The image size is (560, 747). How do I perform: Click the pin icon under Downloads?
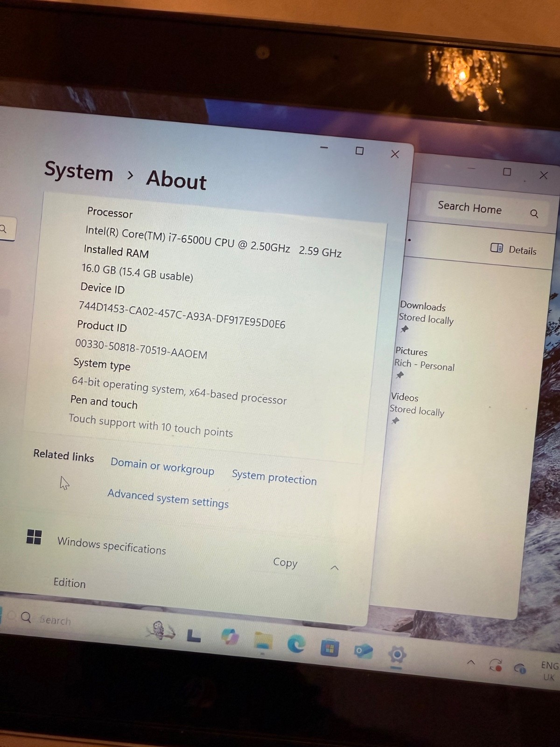coord(405,329)
